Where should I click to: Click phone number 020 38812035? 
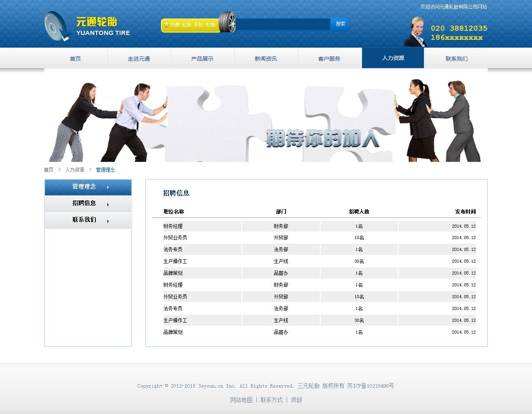coord(459,28)
